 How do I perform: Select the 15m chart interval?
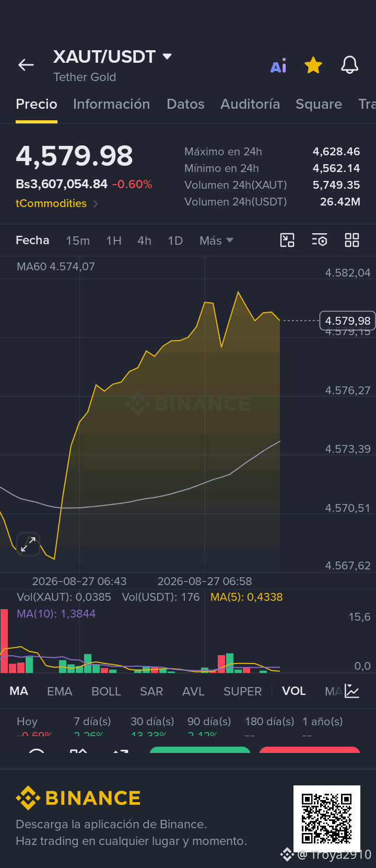[78, 241]
